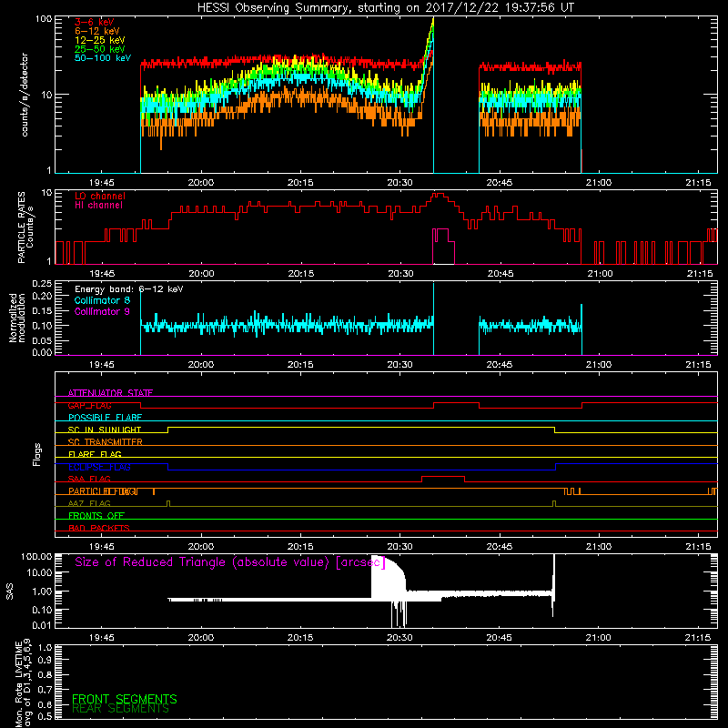Viewport: 728px width, 728px height.
Task: Select the 25-50 keV legend label
Action: point(100,49)
